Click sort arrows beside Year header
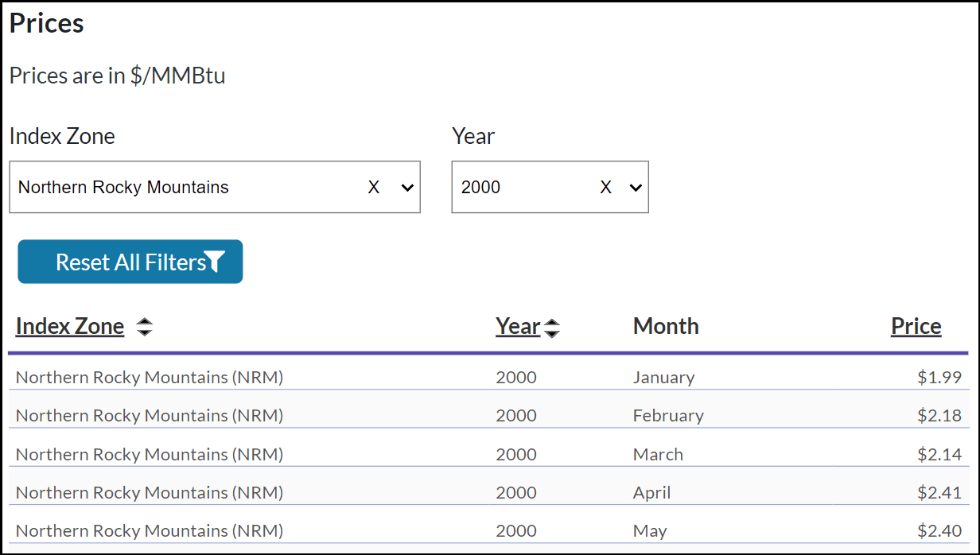 [x=551, y=328]
